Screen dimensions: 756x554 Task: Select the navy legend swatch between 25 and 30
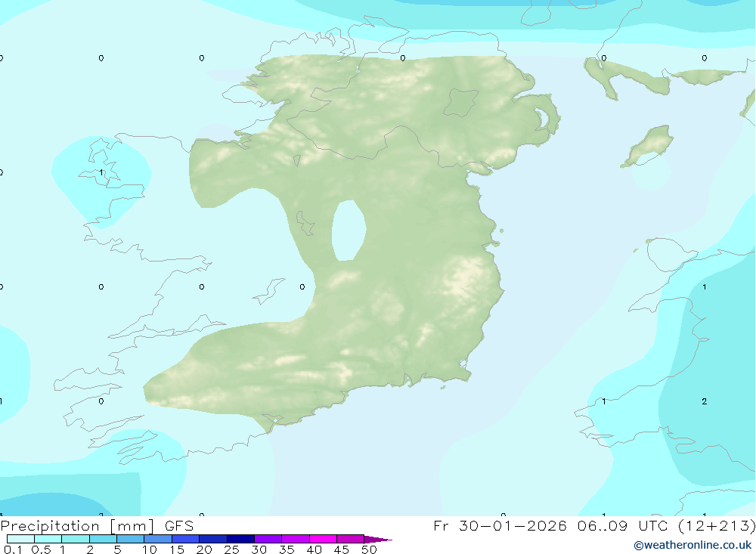pyautogui.click(x=240, y=539)
